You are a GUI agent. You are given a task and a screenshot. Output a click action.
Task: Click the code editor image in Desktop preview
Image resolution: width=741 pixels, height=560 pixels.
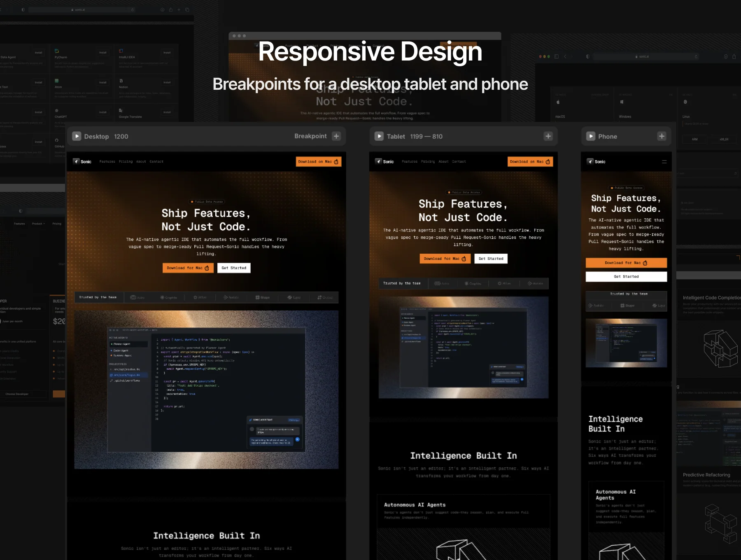[x=206, y=390]
